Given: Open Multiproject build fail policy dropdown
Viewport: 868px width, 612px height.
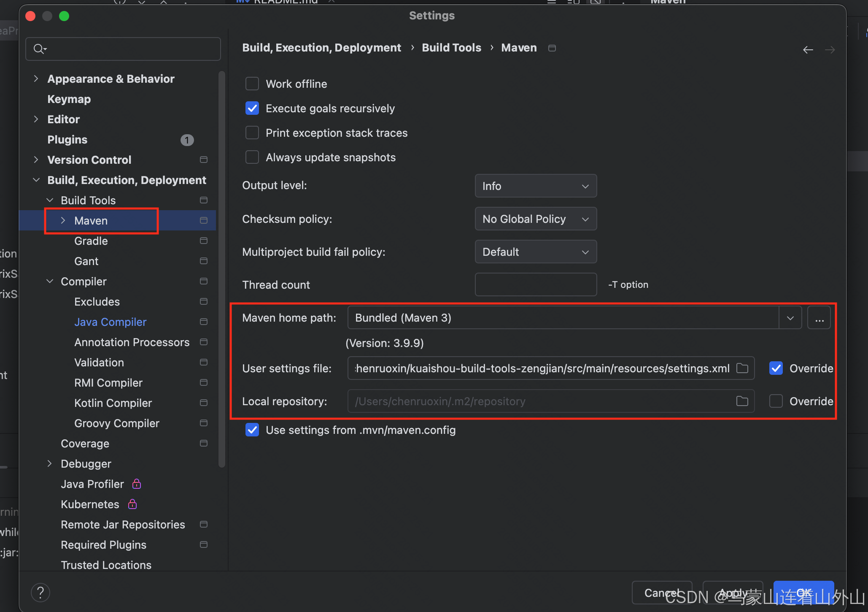Looking at the screenshot, I should pos(536,252).
